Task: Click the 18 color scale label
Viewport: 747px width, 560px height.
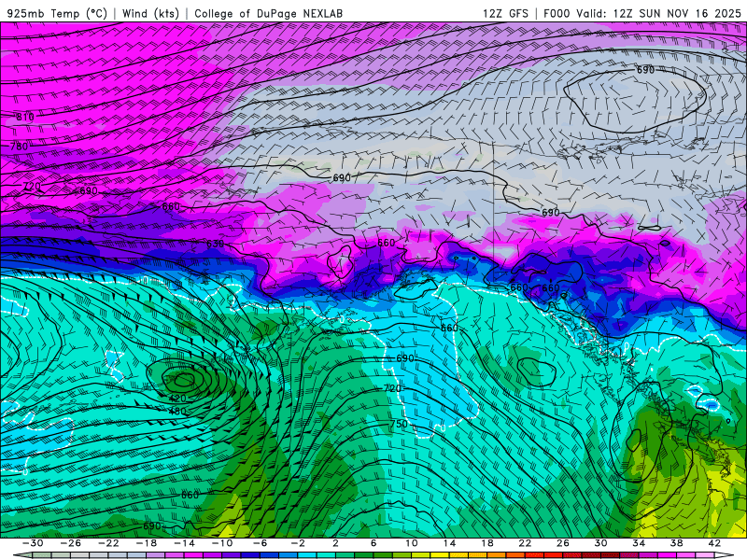Action: [x=486, y=543]
